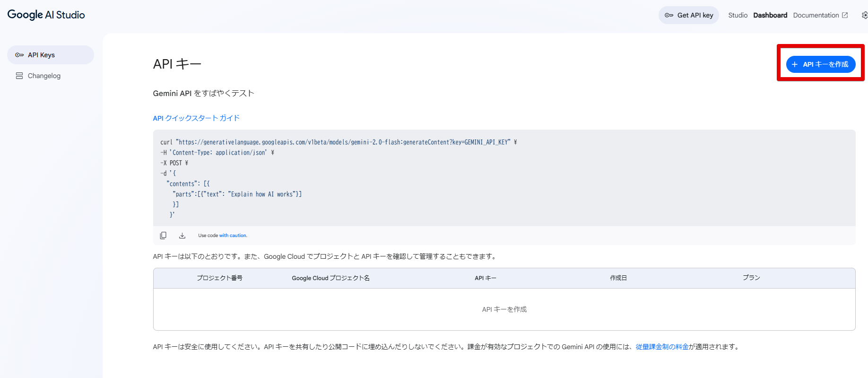Click the API キー column header

pos(486,278)
